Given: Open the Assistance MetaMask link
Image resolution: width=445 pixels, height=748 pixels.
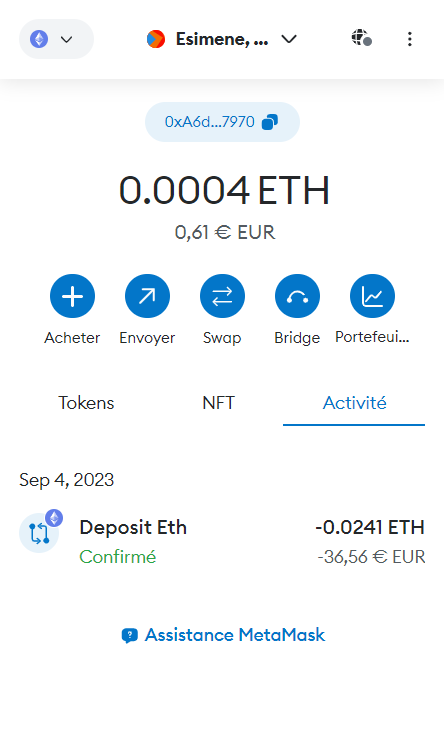Looking at the screenshot, I should pyautogui.click(x=223, y=635).
